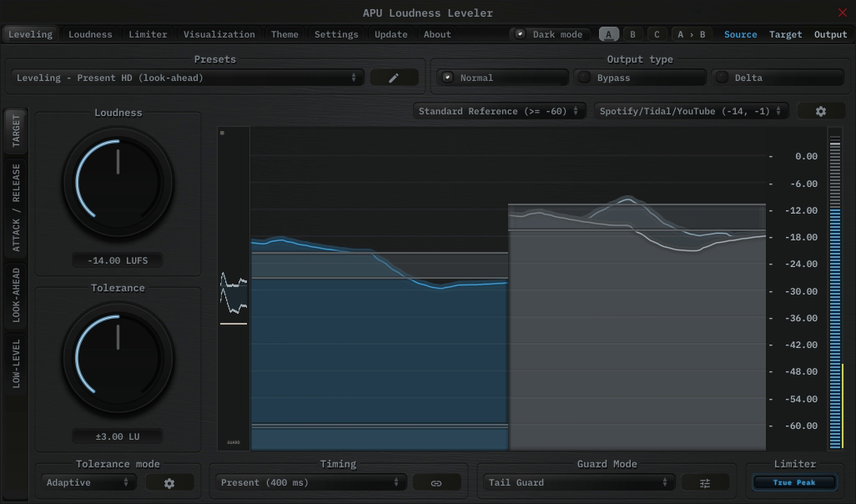This screenshot has width=856, height=504.
Task: Open Tolerance mode gear settings
Action: [x=169, y=482]
